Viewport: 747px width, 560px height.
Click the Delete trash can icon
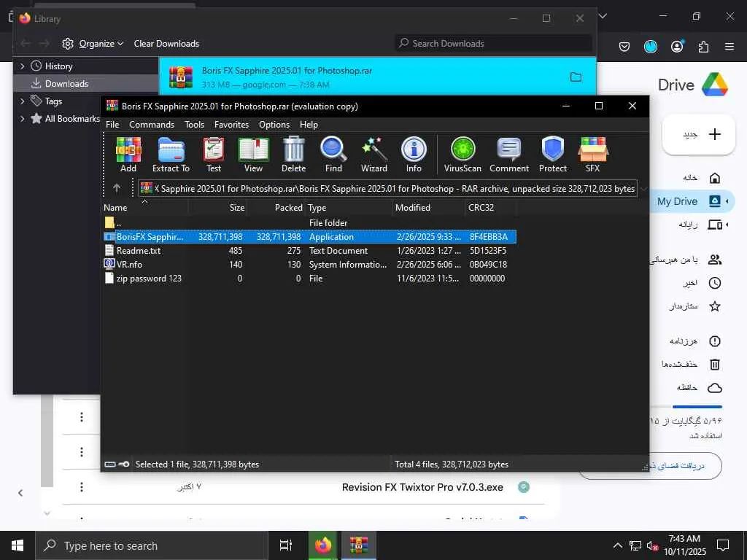(293, 155)
